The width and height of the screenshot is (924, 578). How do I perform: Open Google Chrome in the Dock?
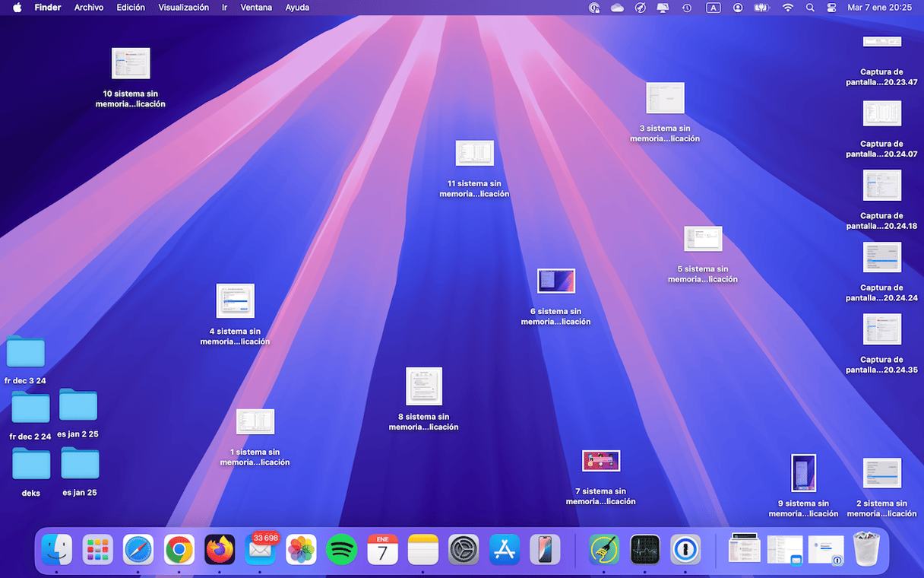(x=179, y=549)
